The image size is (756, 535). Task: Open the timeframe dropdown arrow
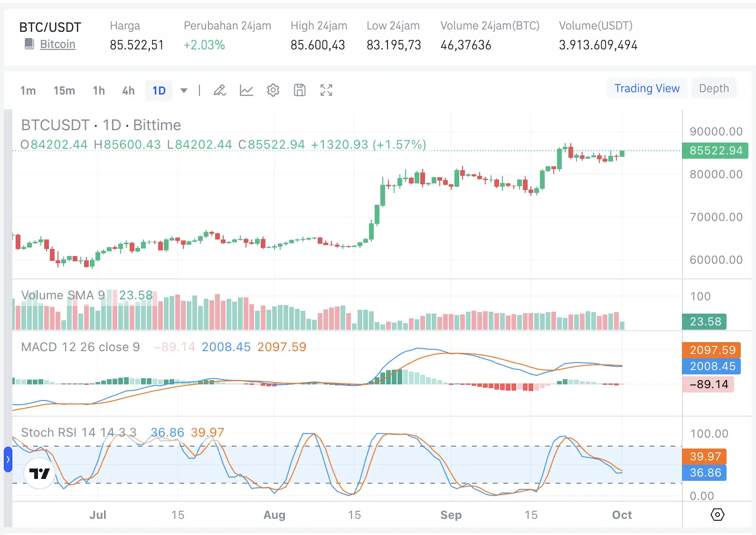pyautogui.click(x=184, y=90)
